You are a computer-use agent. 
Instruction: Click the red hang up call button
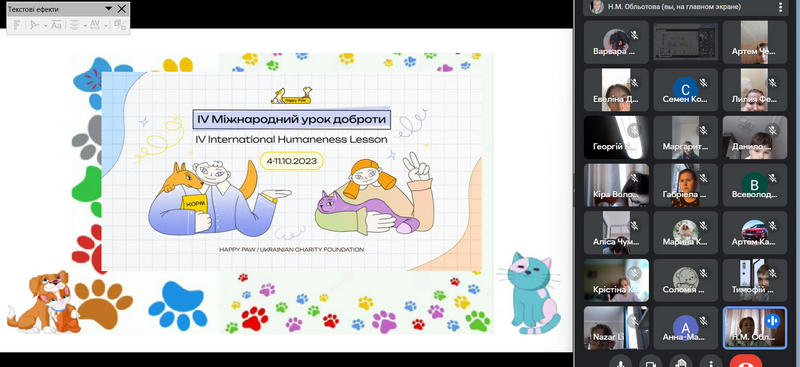[x=745, y=362]
